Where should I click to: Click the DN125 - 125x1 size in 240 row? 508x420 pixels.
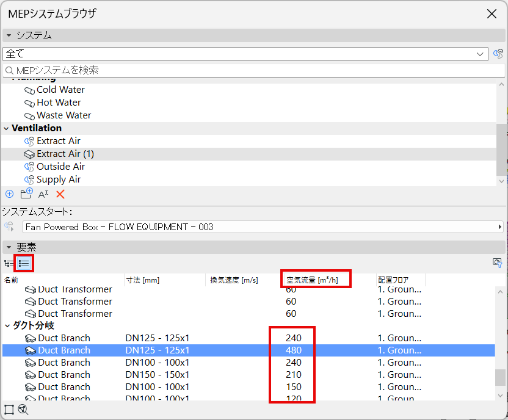(157, 338)
